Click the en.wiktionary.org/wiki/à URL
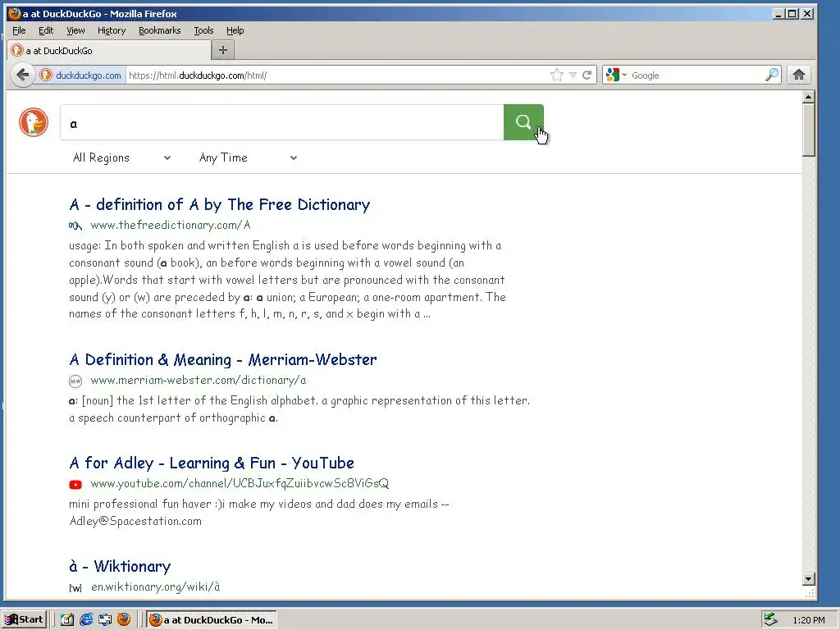The image size is (840, 630). (155, 587)
